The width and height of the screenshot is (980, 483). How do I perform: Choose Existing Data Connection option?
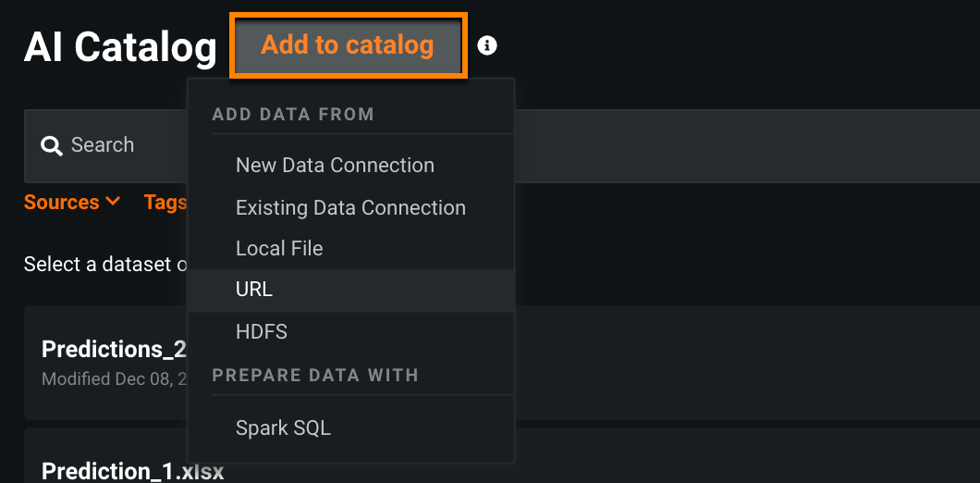[350, 208]
